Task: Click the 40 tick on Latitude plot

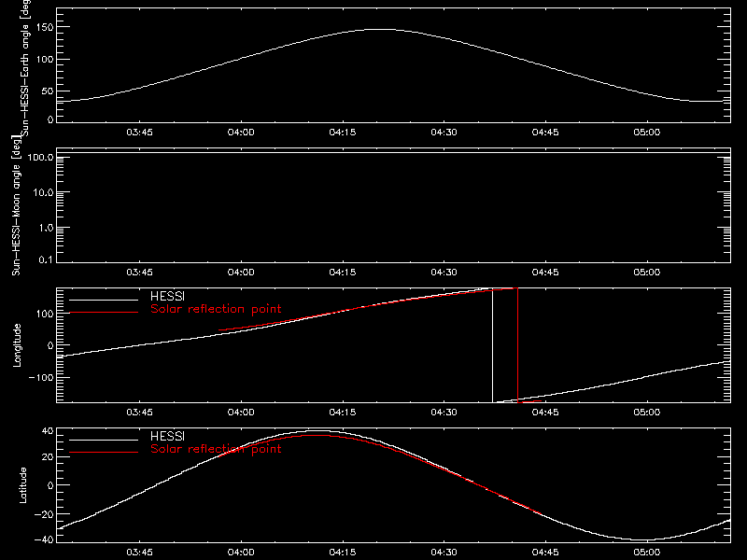Action: (x=48, y=431)
